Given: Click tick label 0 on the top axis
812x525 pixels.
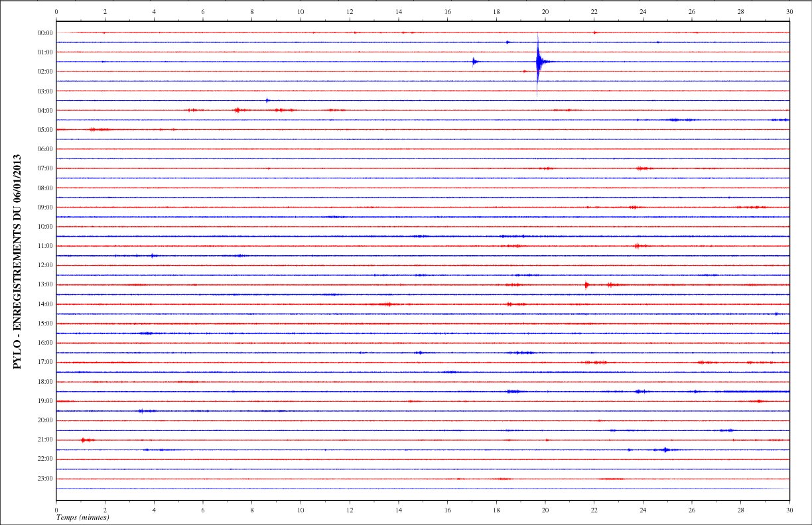Looking at the screenshot, I should (x=56, y=12).
